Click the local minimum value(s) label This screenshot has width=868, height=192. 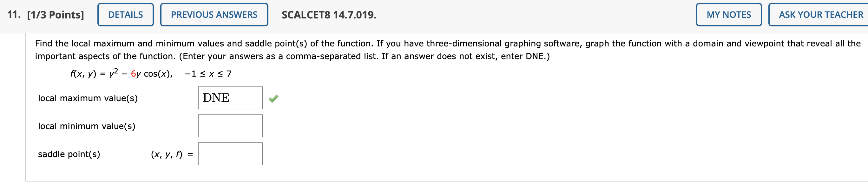[x=87, y=127]
